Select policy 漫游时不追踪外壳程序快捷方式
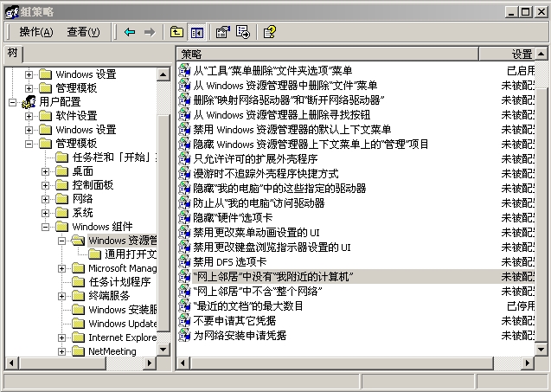This screenshot has width=551, height=392. click(266, 173)
